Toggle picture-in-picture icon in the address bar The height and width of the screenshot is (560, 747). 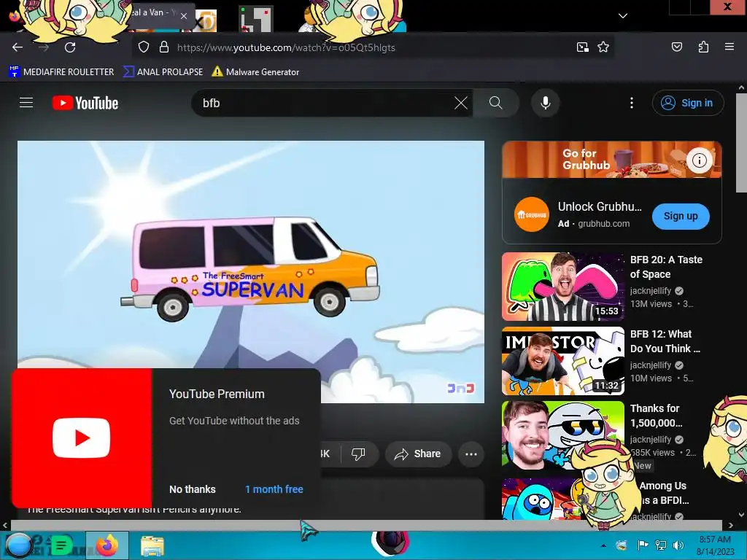click(x=582, y=47)
